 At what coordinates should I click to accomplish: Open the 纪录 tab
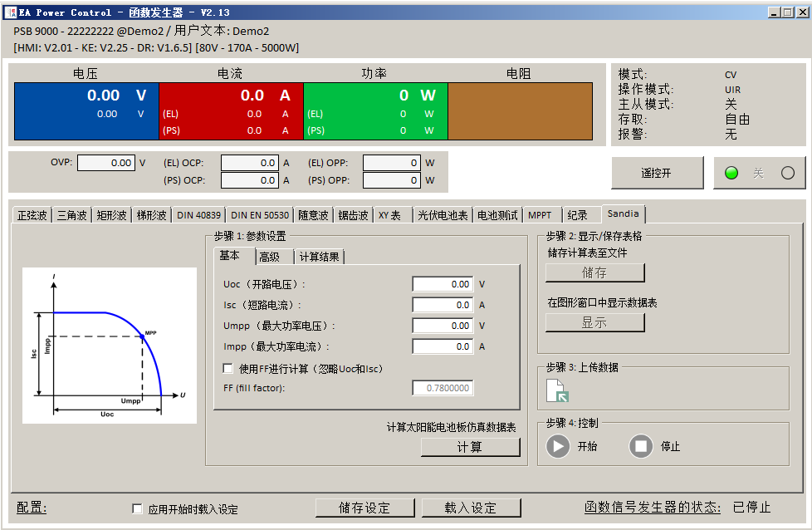(x=580, y=215)
